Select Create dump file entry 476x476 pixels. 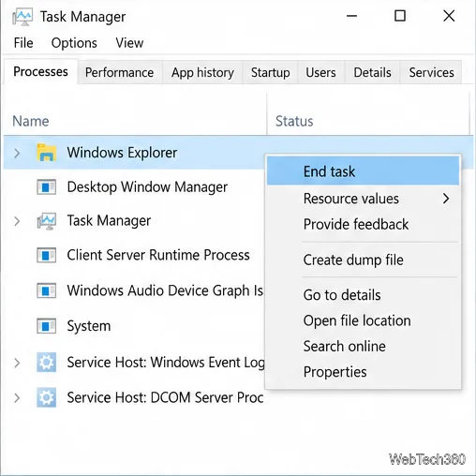pos(363,260)
